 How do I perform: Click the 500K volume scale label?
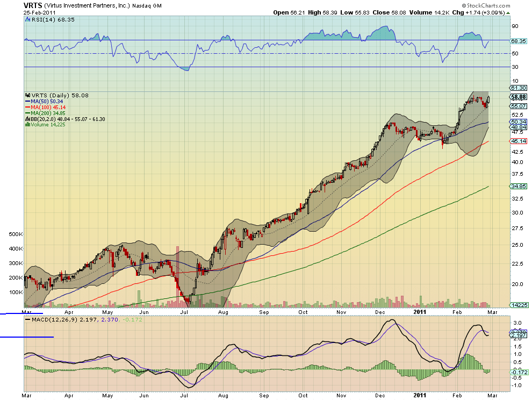[x=16, y=234]
